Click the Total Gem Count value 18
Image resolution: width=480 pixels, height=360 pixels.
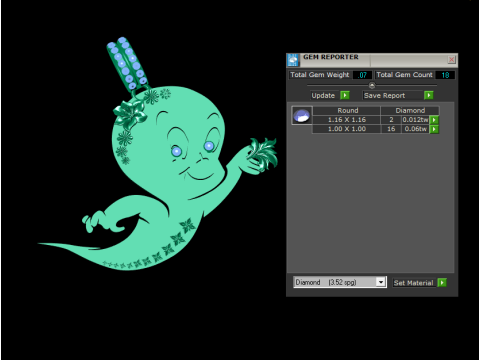click(x=445, y=75)
